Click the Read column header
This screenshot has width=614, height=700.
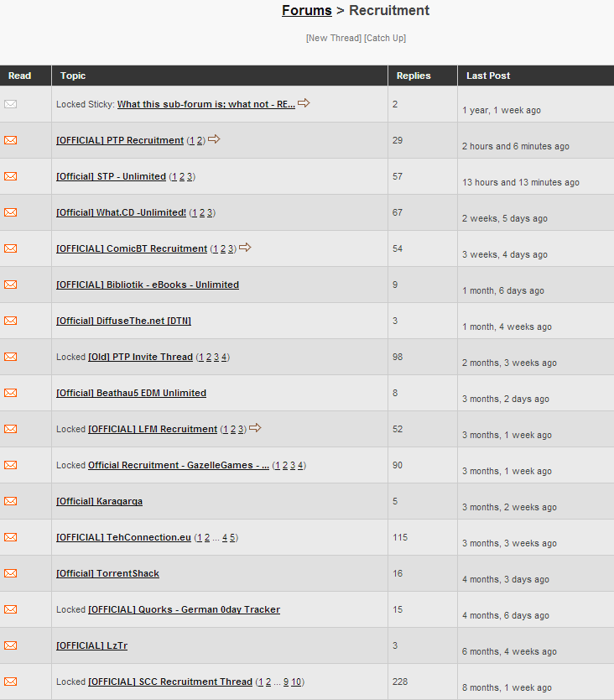click(x=19, y=76)
